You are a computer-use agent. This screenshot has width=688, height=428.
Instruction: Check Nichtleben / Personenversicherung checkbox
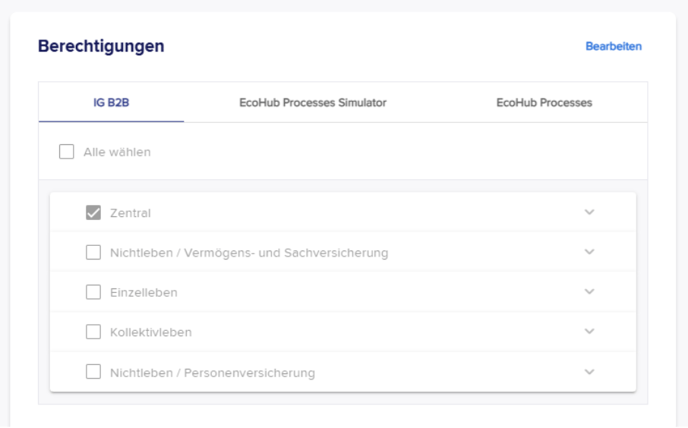[93, 372]
